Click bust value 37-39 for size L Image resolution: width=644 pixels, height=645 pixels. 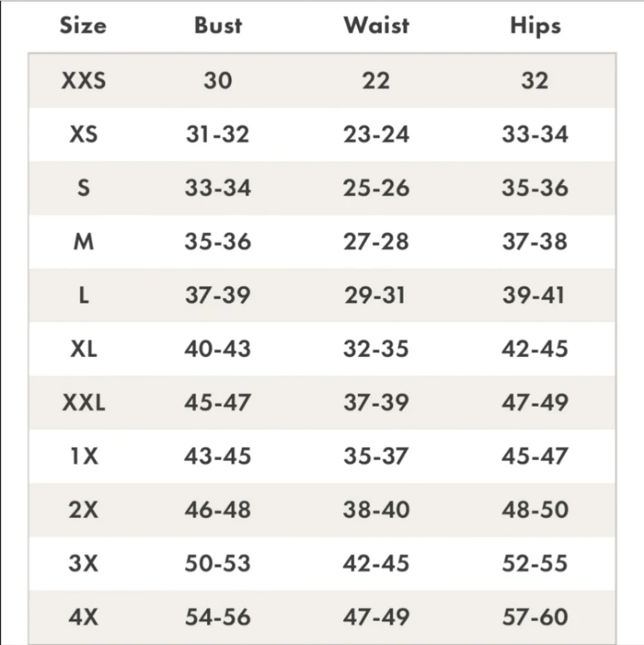(x=218, y=295)
